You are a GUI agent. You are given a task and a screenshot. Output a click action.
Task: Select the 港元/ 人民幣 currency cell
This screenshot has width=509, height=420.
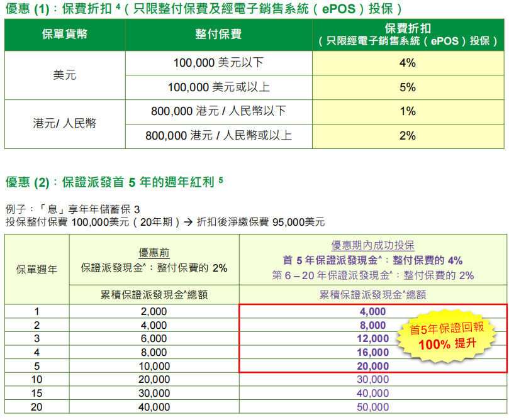point(65,124)
